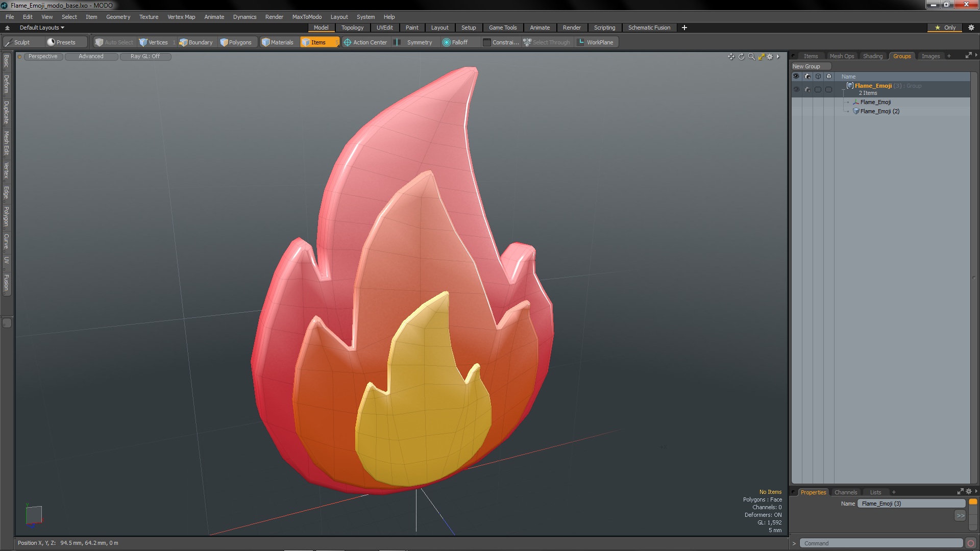Image resolution: width=980 pixels, height=551 pixels.
Task: Click the Properties panel settings gear
Action: pyautogui.click(x=969, y=492)
